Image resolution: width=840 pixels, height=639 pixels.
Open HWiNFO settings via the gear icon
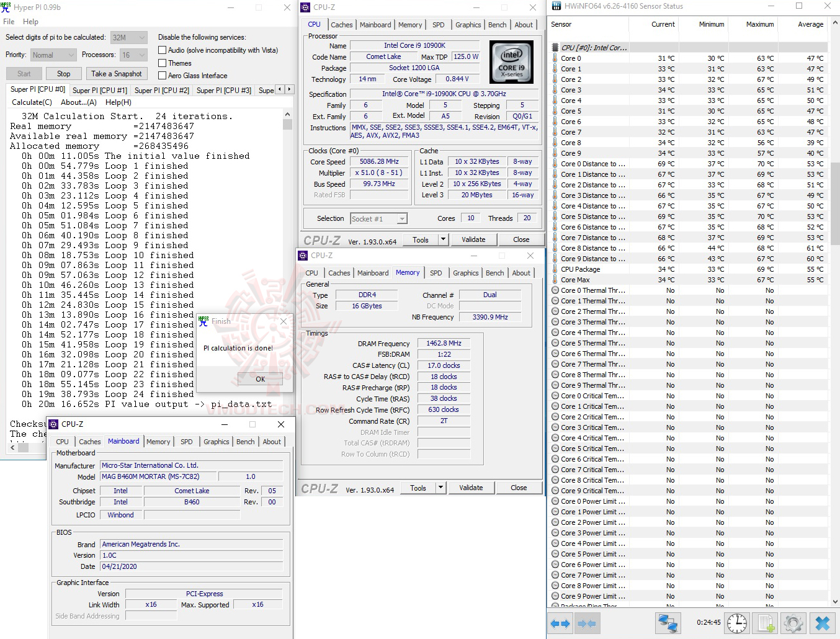pos(793,623)
